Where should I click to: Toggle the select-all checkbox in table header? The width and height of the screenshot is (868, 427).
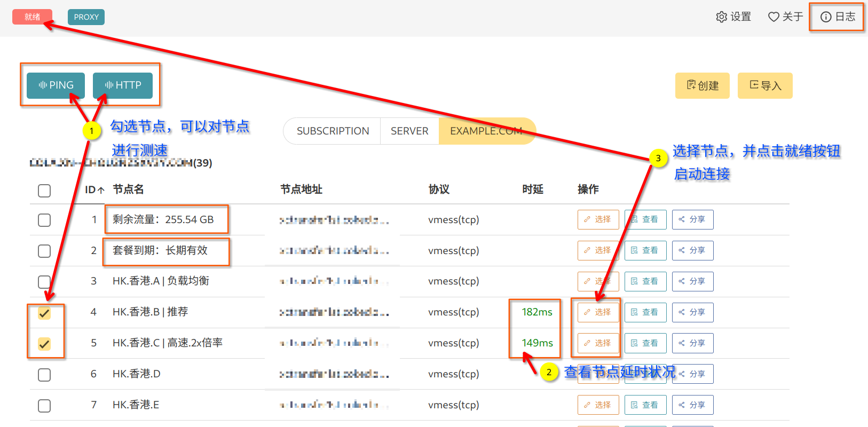pos(44,191)
